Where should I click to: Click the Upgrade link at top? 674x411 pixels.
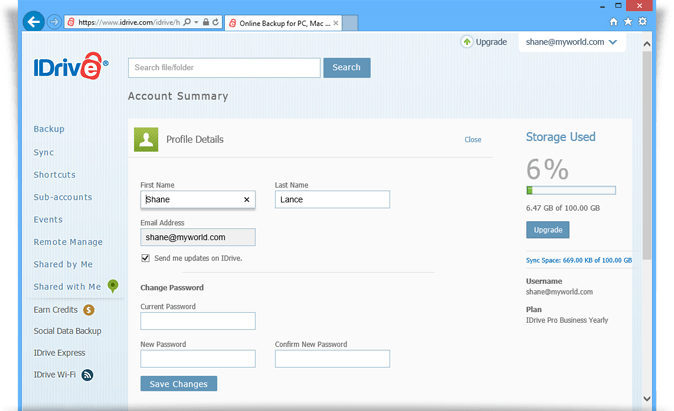click(491, 42)
